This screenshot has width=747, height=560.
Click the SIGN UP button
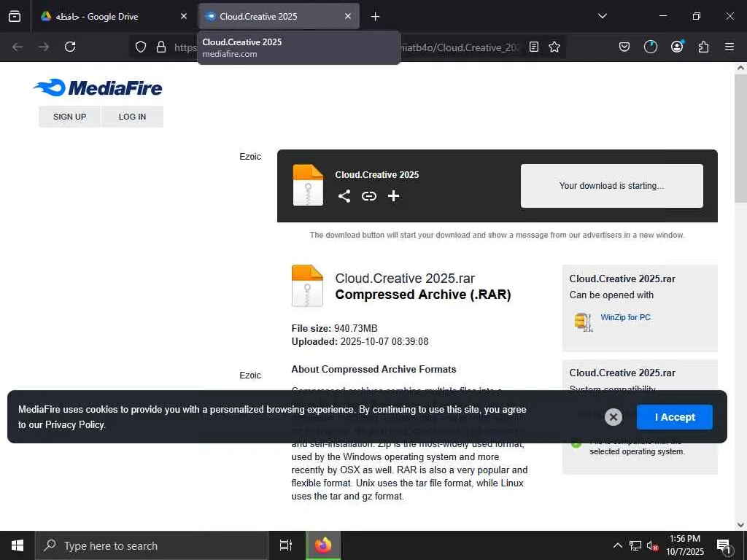[x=69, y=117]
